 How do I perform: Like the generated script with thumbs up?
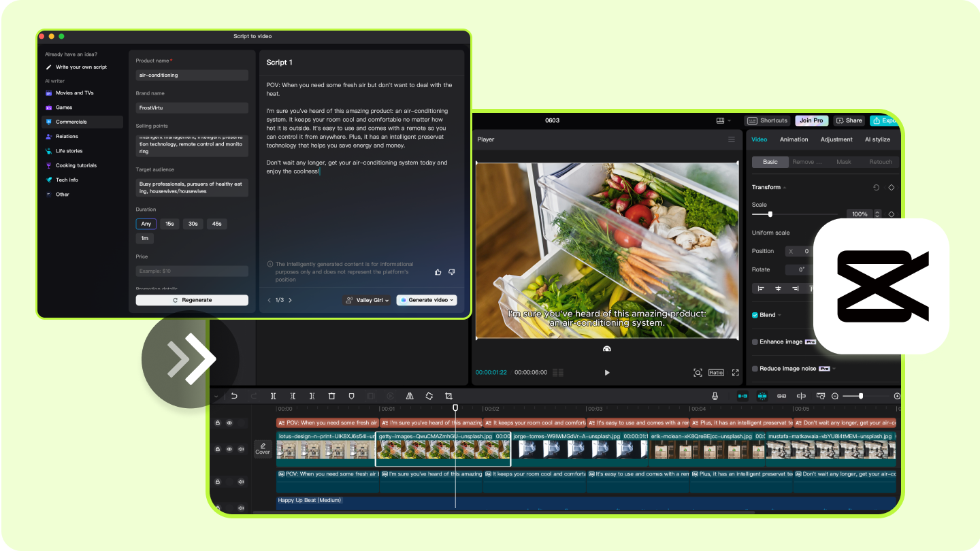[438, 272]
